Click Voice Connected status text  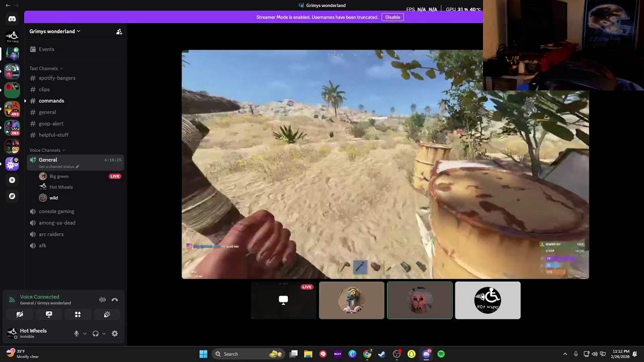click(x=40, y=297)
